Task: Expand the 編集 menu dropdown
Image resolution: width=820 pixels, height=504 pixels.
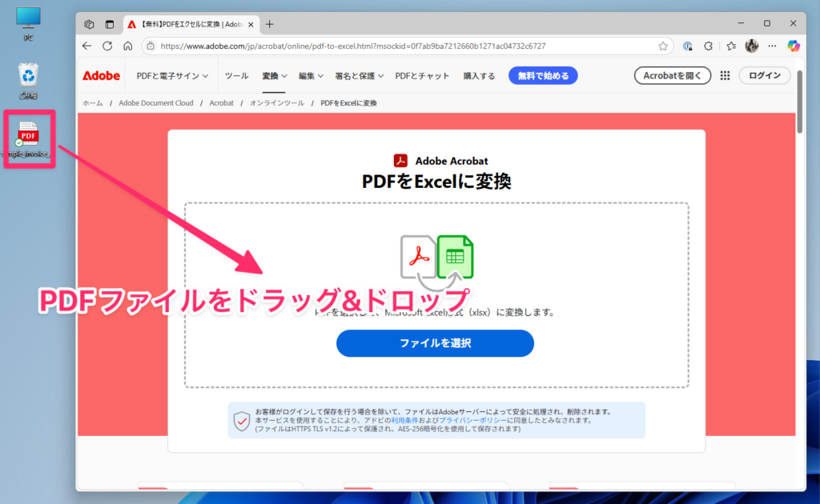Action: [x=311, y=76]
